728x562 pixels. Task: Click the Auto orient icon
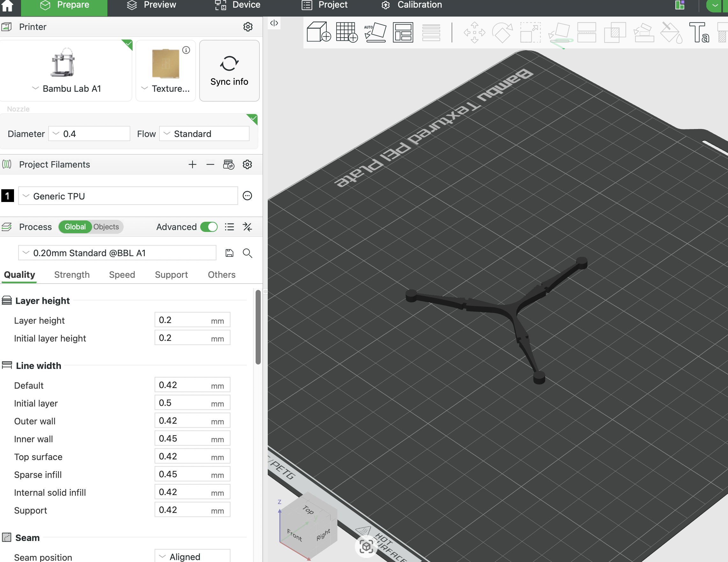pyautogui.click(x=375, y=32)
